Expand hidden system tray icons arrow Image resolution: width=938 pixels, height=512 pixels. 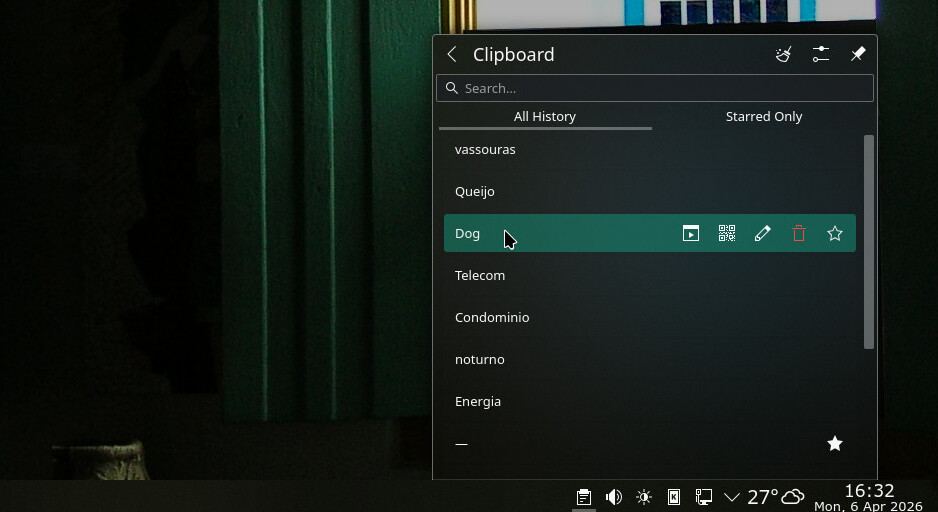732,497
